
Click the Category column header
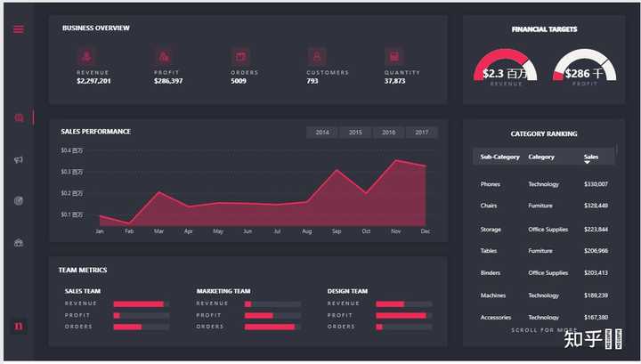coord(541,157)
